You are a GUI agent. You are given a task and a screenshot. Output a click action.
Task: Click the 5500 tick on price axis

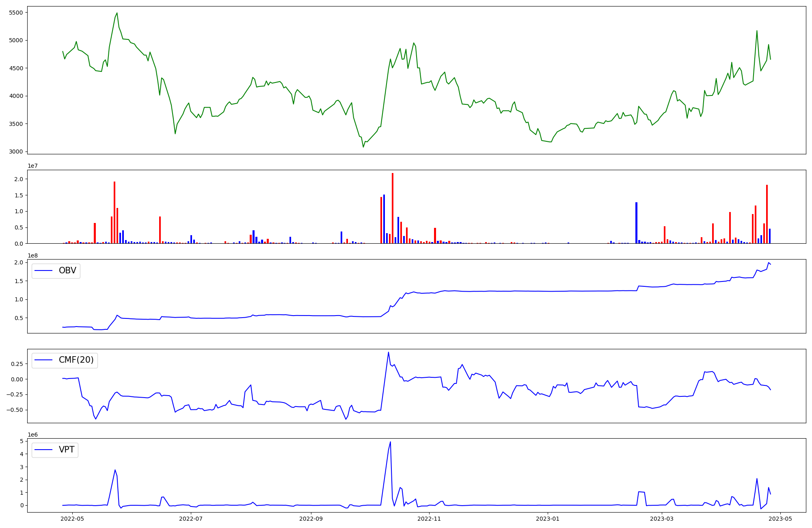click(x=16, y=13)
